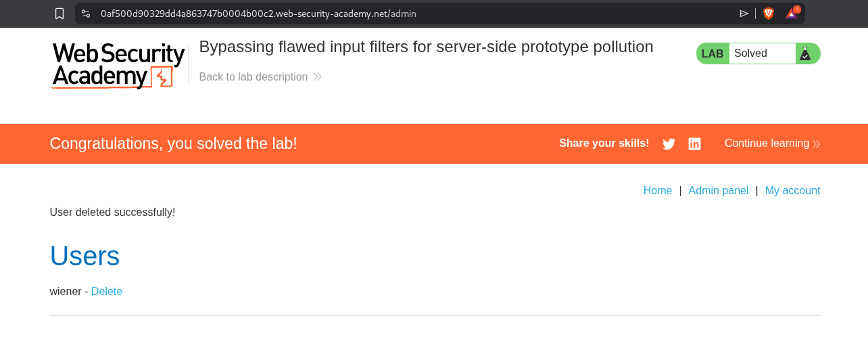Open site information icon beside URL
The width and height of the screenshot is (868, 337).
(86, 14)
